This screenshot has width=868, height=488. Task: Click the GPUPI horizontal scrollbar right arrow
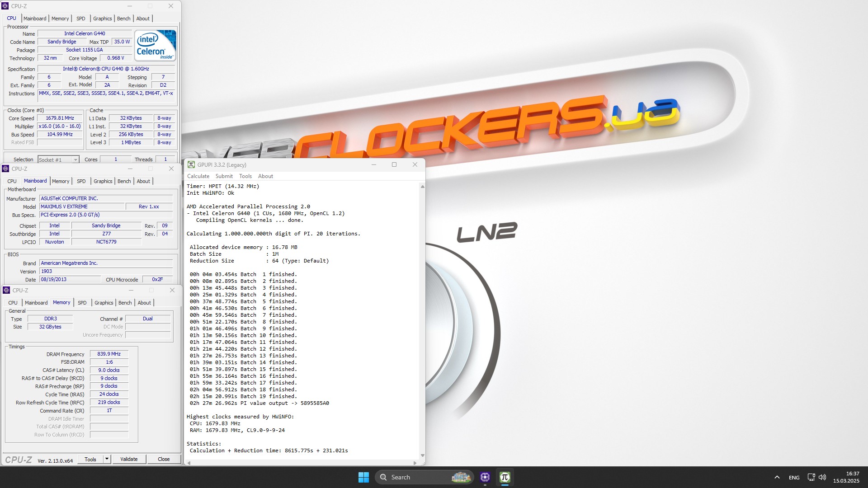415,463
